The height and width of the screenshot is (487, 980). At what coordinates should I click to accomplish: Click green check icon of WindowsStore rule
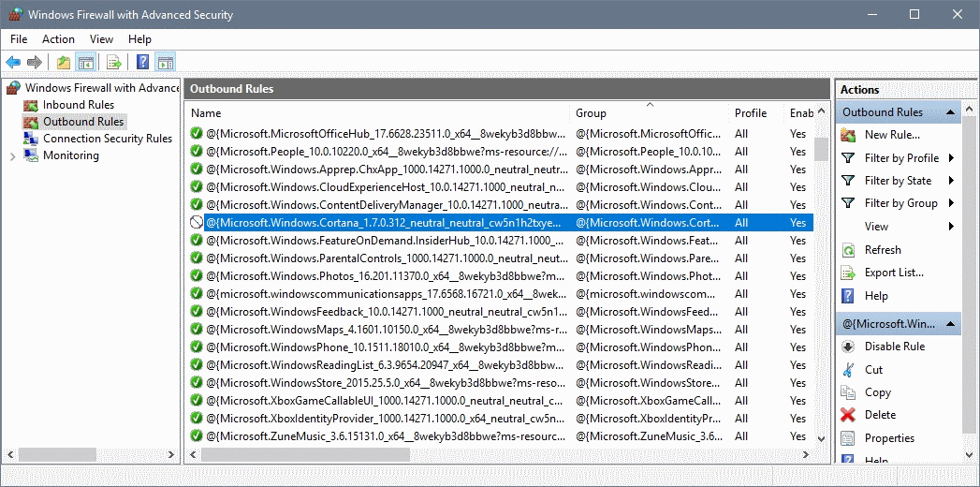pyautogui.click(x=197, y=383)
